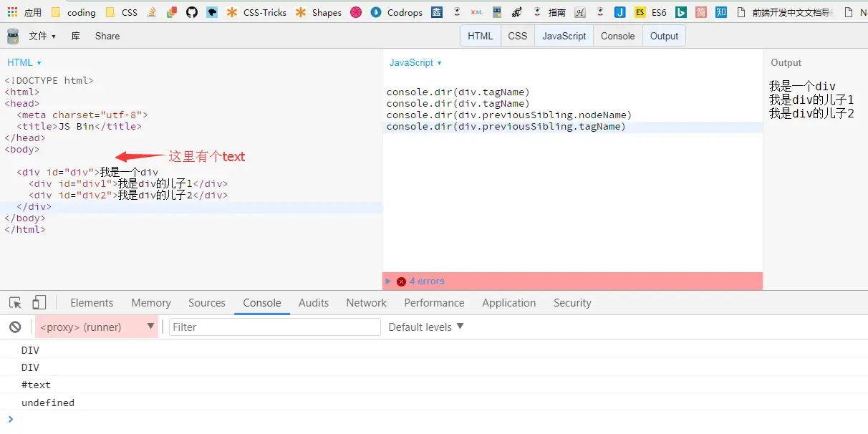Clear the console with the clear icon

15,327
